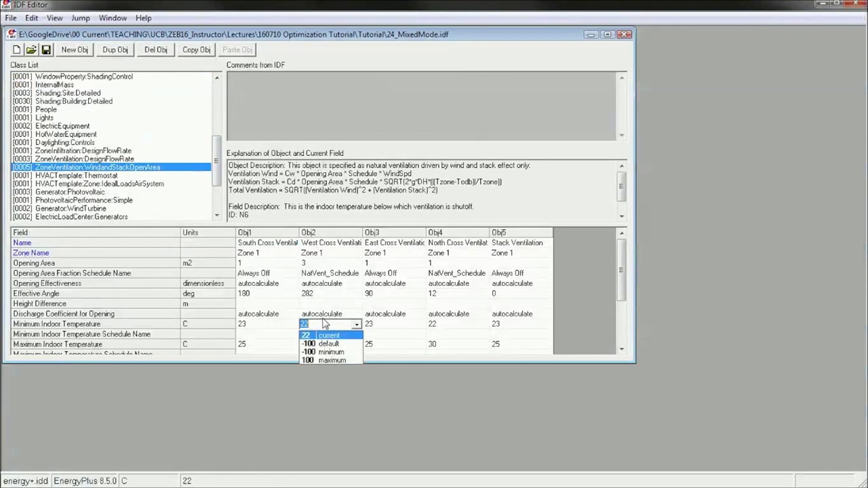
Task: Click EnergyPlus 8.5.0 status bar entry
Action: (85, 481)
